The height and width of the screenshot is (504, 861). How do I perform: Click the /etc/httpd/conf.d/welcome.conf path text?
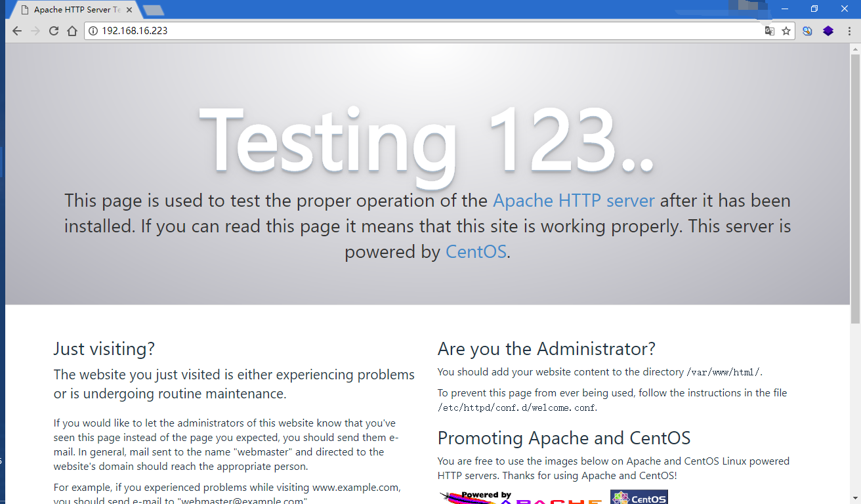[517, 408]
